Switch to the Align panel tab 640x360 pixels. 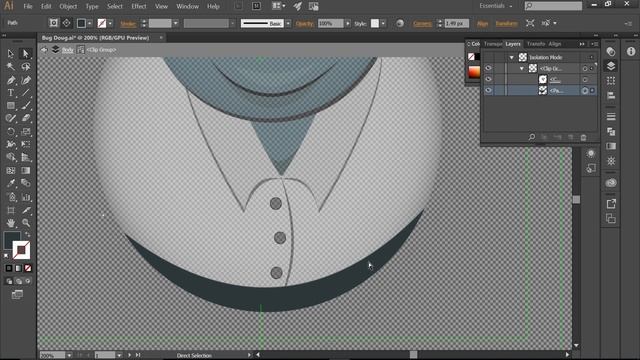tap(555, 44)
